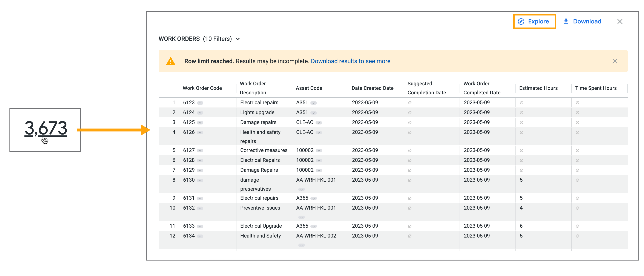Viewport: 644px width, 276px height.
Task: Click the Time Spent Hours column header
Action: tap(595, 88)
